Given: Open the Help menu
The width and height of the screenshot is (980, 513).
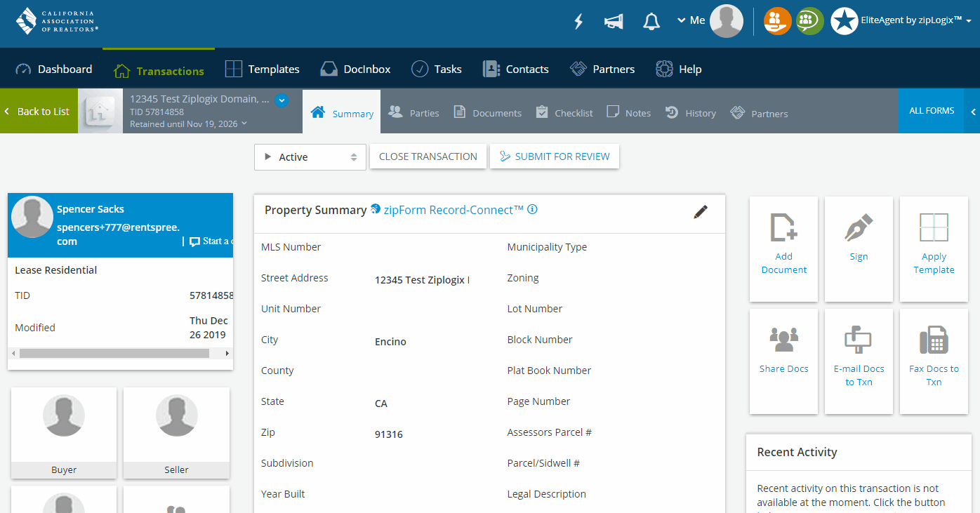Looking at the screenshot, I should (678, 69).
